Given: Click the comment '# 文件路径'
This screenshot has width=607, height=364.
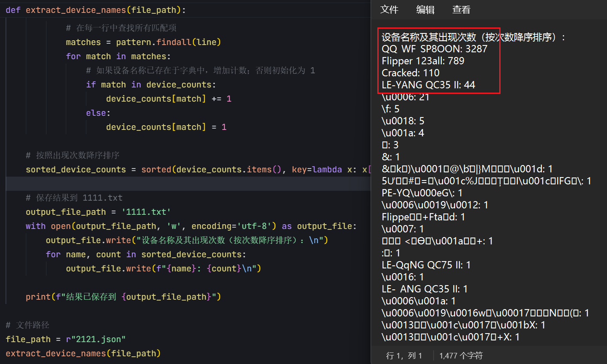Looking at the screenshot, I should [x=27, y=325].
